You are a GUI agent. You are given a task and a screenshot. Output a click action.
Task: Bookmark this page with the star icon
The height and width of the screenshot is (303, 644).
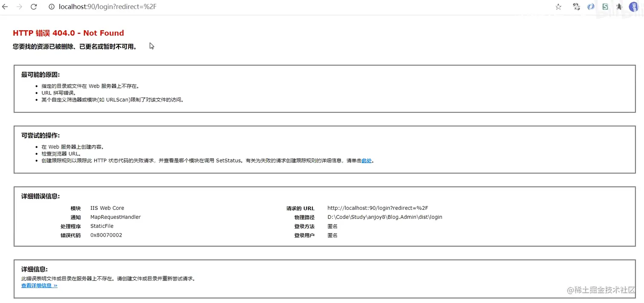click(x=558, y=7)
